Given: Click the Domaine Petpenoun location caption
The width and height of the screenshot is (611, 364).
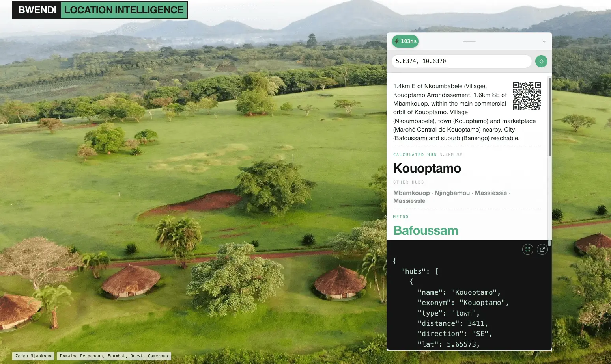Looking at the screenshot, I should [x=114, y=356].
